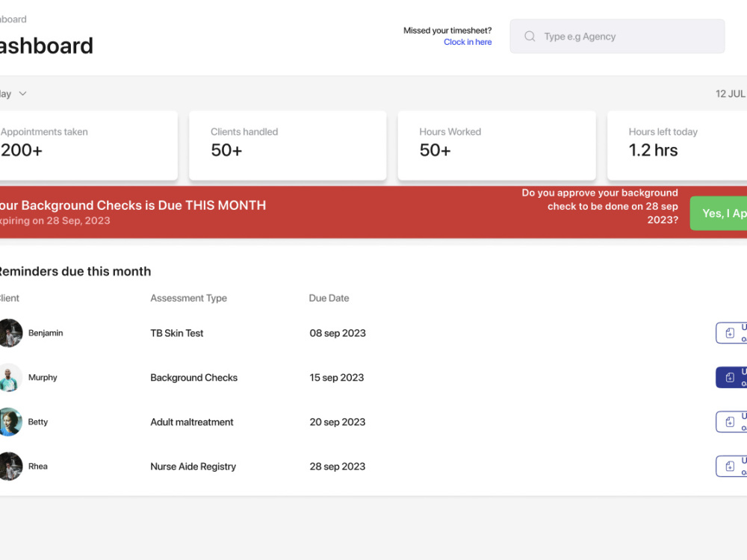This screenshot has width=747, height=560.
Task: Click the name 'Betty' in the table
Action: point(38,422)
